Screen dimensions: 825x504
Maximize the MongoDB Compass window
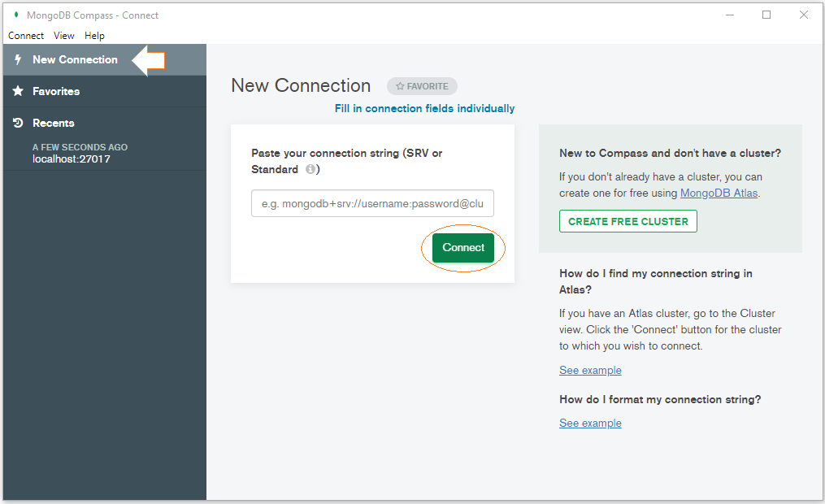click(x=766, y=15)
